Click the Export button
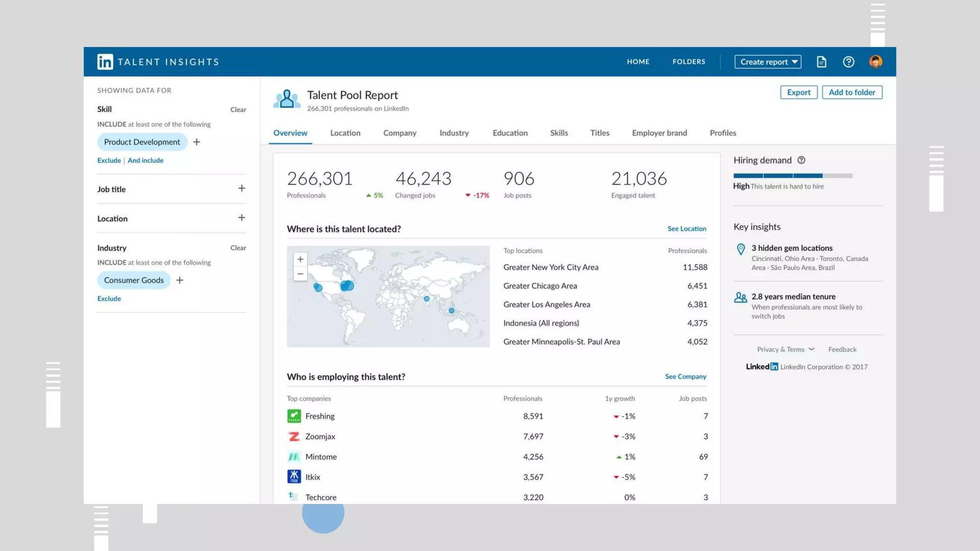 pyautogui.click(x=798, y=92)
